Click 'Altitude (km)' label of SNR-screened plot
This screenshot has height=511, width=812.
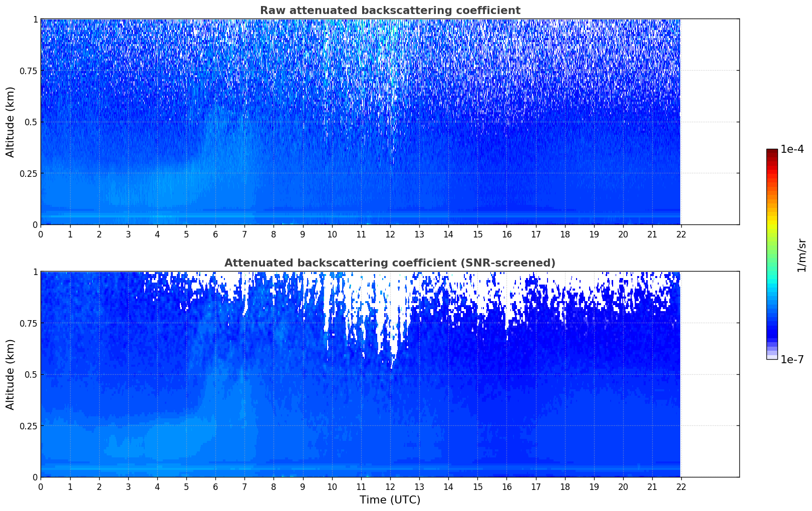point(11,374)
